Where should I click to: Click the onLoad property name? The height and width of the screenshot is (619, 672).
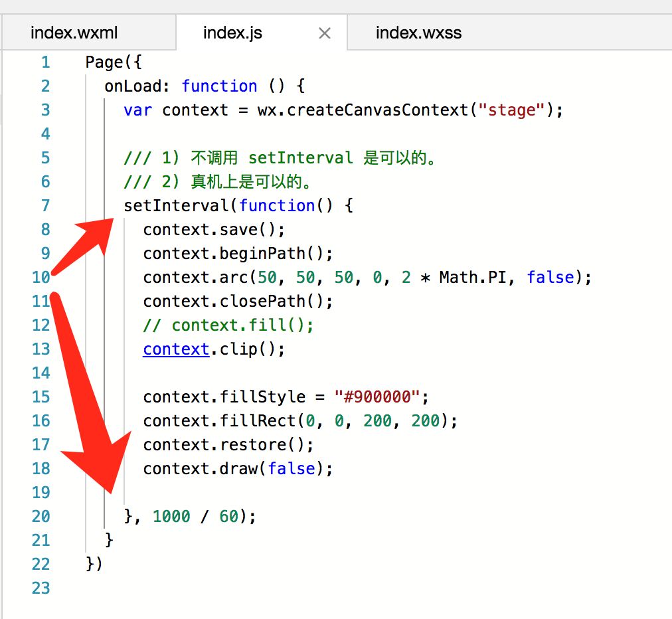133,86
